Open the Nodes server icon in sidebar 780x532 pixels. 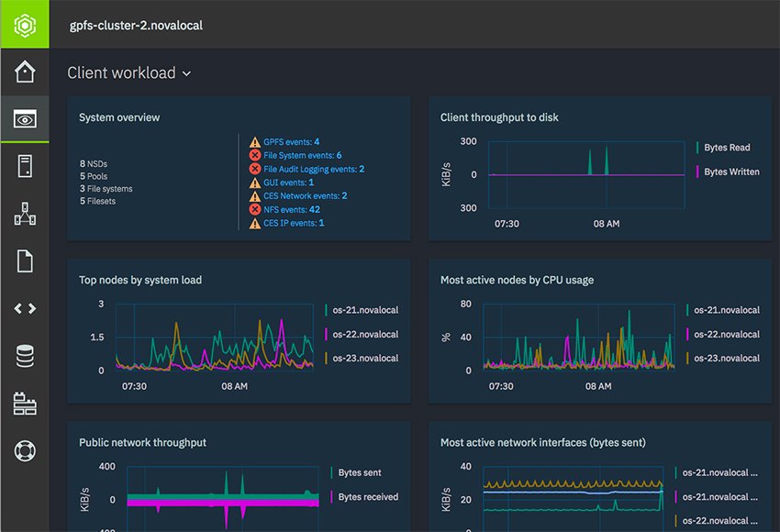25,166
